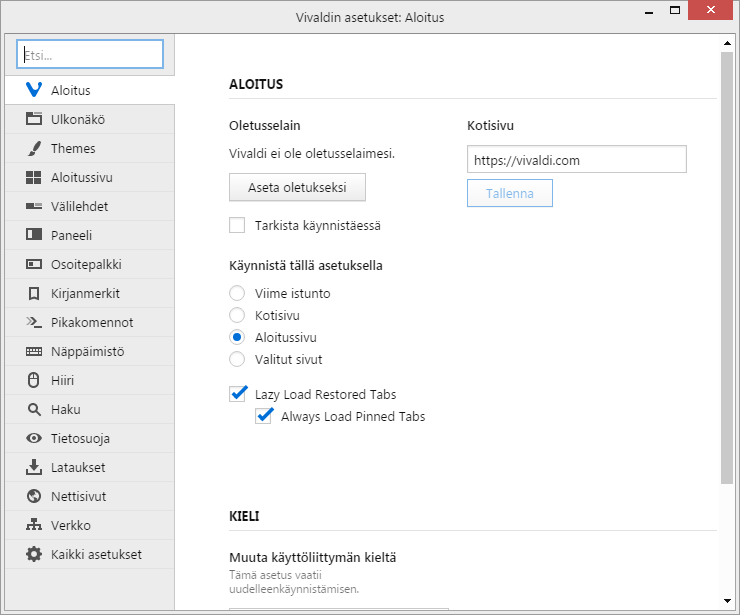
Task: Show the Kaikki asetukset page
Action: 90,554
